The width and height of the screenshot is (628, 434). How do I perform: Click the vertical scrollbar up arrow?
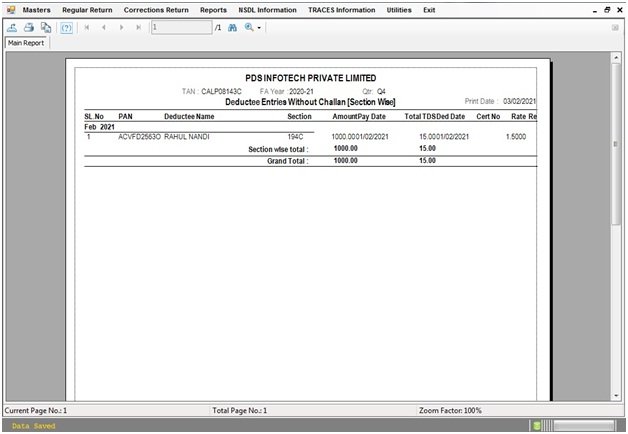pos(616,58)
